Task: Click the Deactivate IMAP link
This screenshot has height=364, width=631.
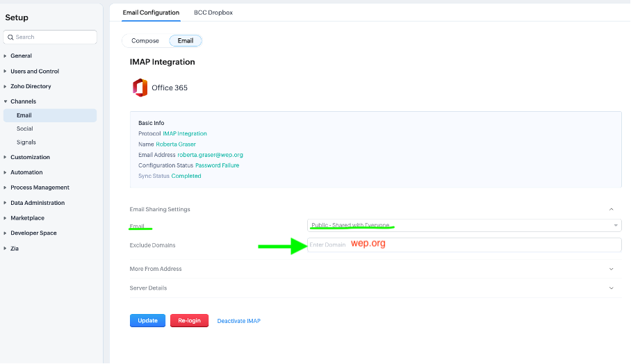Action: [238, 321]
